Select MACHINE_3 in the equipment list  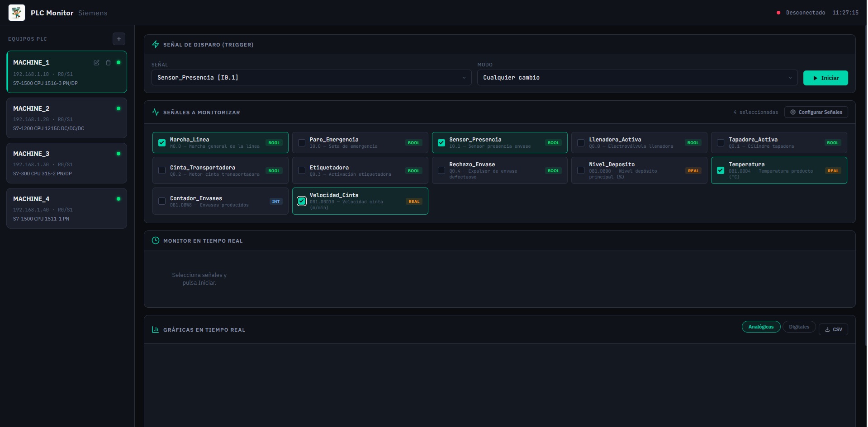tap(66, 163)
